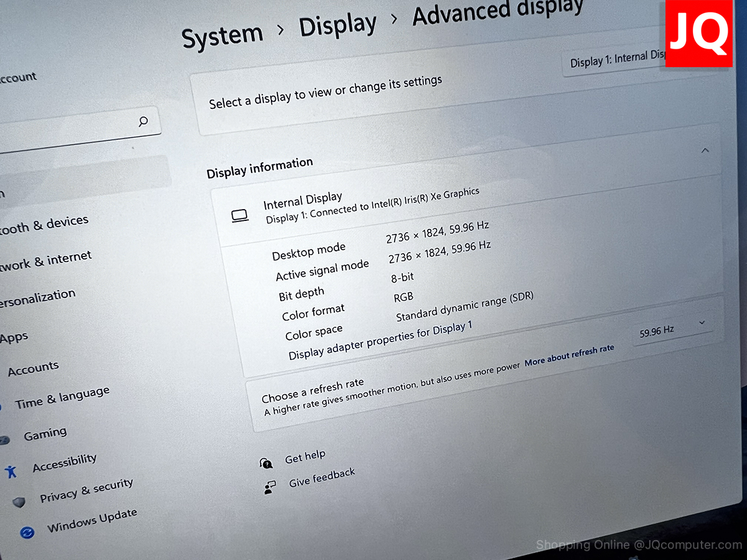Open Accessibility settings
Image resolution: width=747 pixels, height=560 pixels.
pos(65,462)
